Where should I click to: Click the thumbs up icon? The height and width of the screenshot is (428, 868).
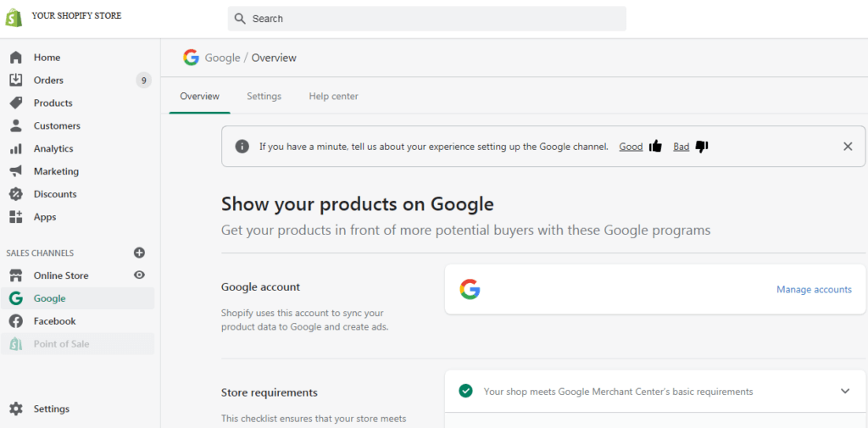coord(655,146)
